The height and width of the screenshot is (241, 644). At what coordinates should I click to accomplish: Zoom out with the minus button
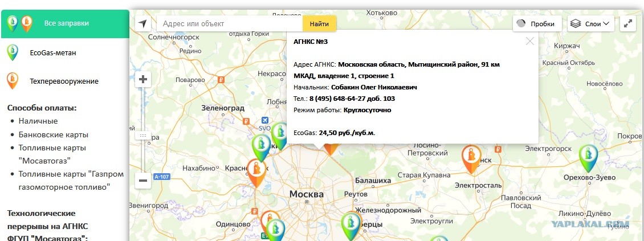[x=143, y=180]
